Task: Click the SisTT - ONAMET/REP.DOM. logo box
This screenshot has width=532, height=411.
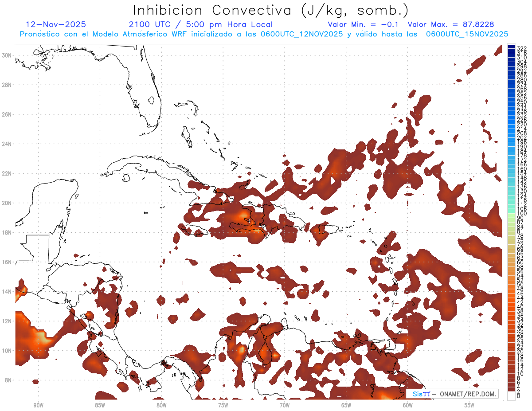Action: [452, 394]
